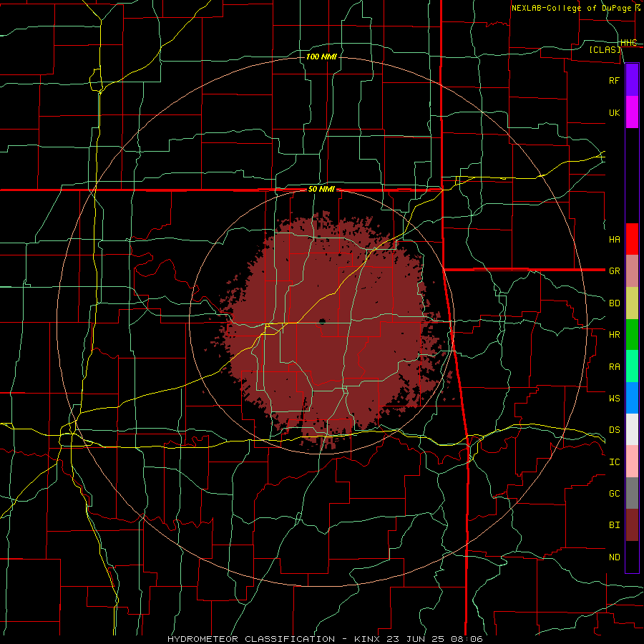Click the 50 NMI range ring label
Screen dimensions: 644x644
pyautogui.click(x=321, y=189)
